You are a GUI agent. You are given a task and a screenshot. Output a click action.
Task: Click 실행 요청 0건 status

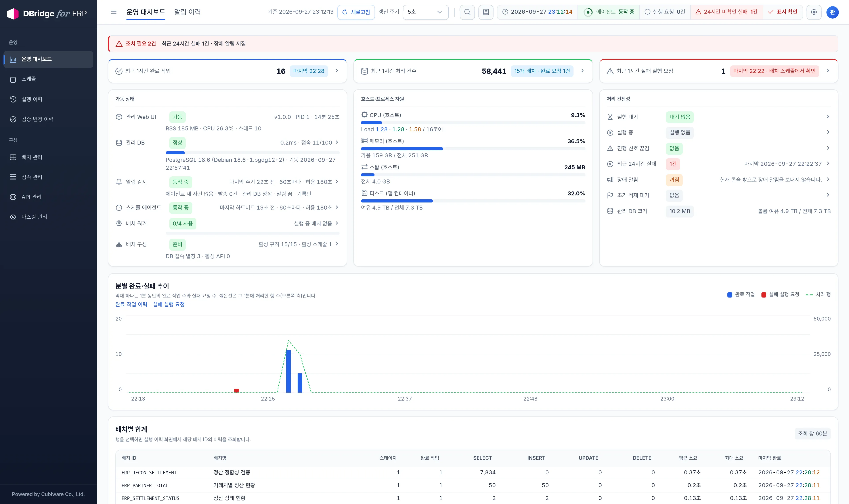pyautogui.click(x=665, y=12)
